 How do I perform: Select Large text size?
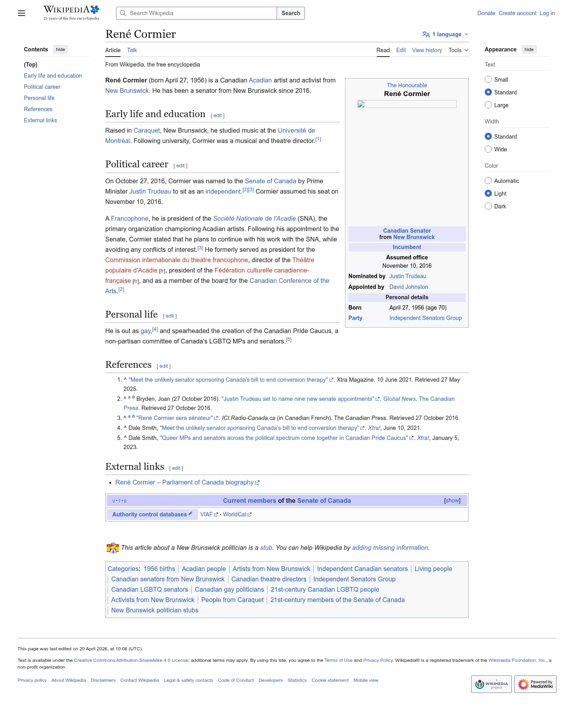(x=488, y=105)
